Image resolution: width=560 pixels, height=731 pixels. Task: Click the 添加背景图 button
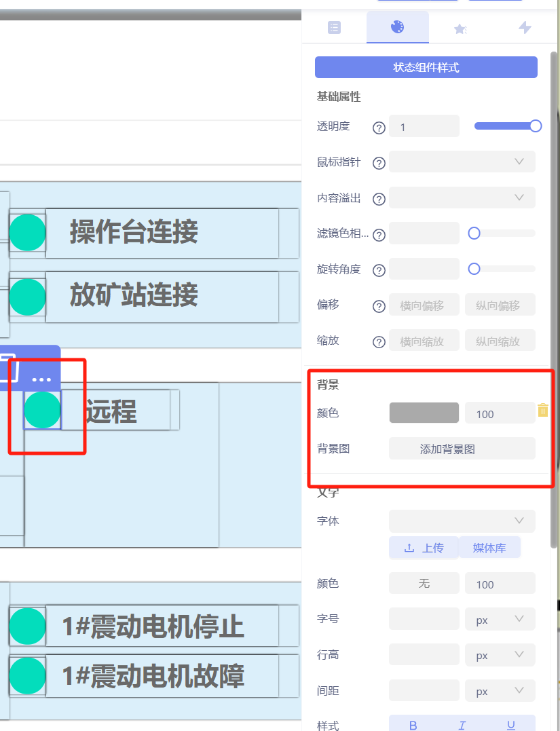[x=462, y=449]
